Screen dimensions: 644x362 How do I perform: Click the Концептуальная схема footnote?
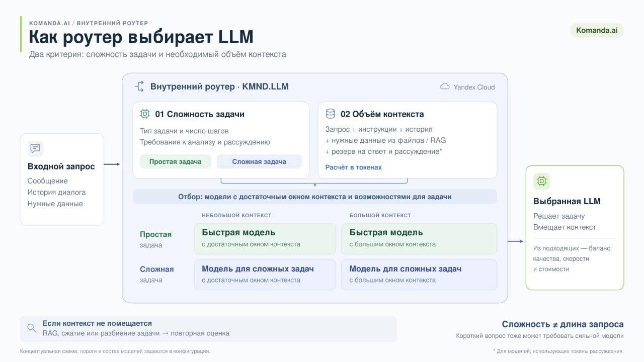tap(115, 351)
